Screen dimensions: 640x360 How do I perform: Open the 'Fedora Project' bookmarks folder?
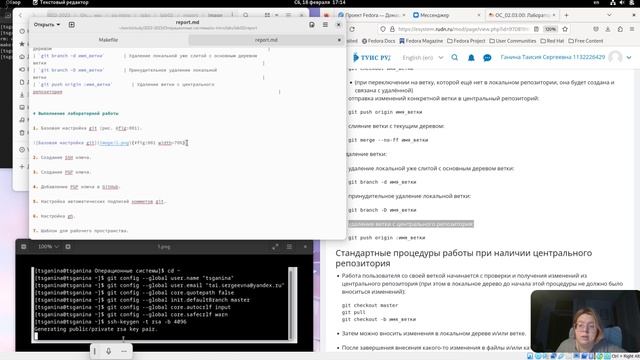(x=466, y=41)
